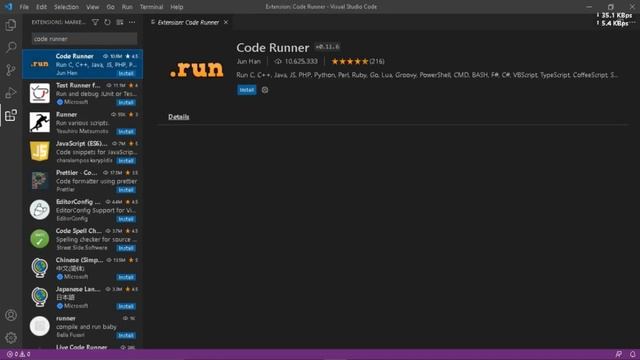640x360 pixels.
Task: Select the Test Runner extension icon
Action: pos(40,93)
